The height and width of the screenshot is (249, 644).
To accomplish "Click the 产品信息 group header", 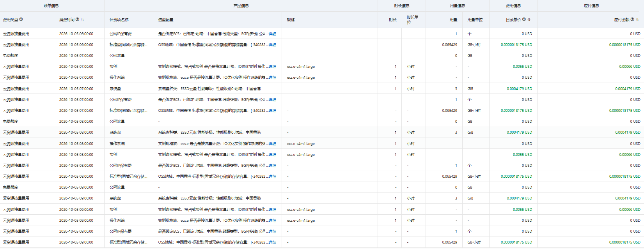I will [241, 6].
